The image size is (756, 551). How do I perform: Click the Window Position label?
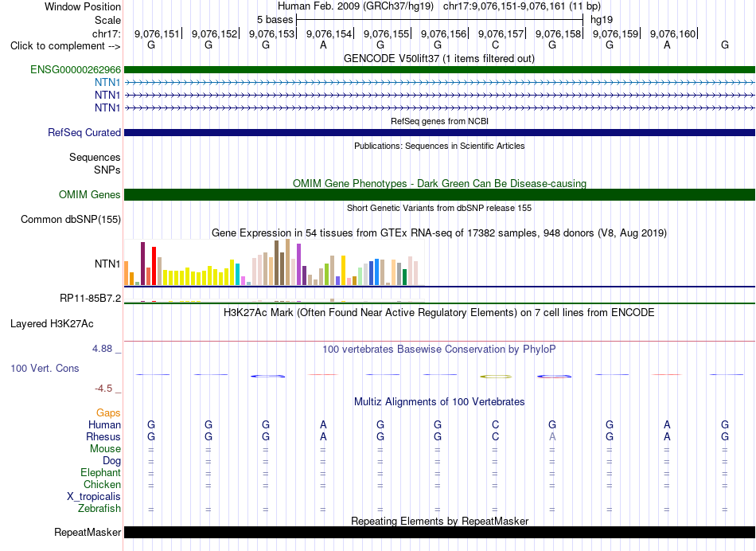pos(83,6)
